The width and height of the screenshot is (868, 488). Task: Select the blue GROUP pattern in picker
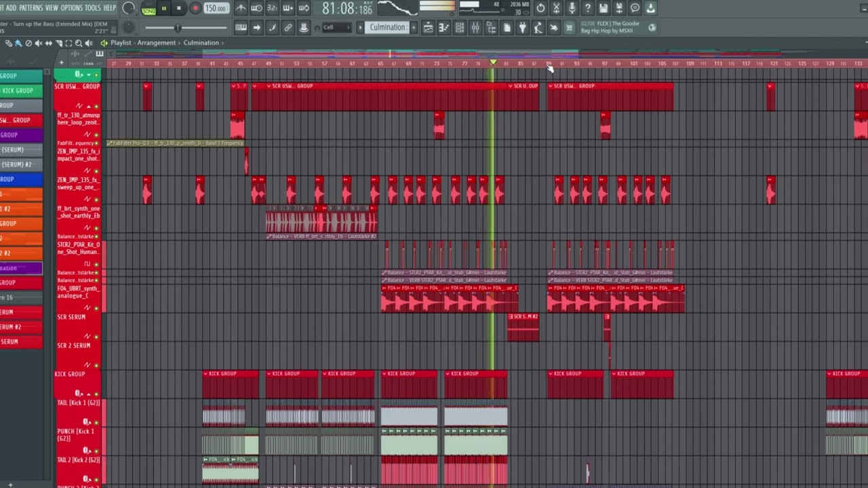[21, 179]
